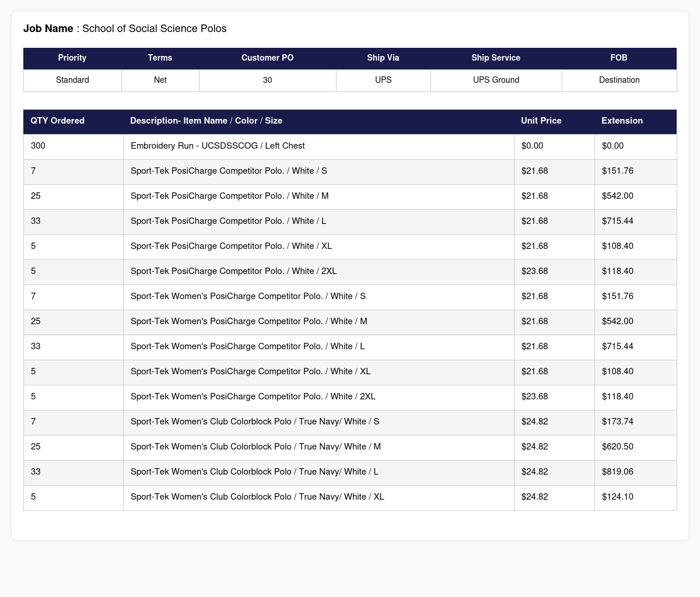Select the Ship Service column header
This screenshot has width=700, height=597.
point(496,58)
